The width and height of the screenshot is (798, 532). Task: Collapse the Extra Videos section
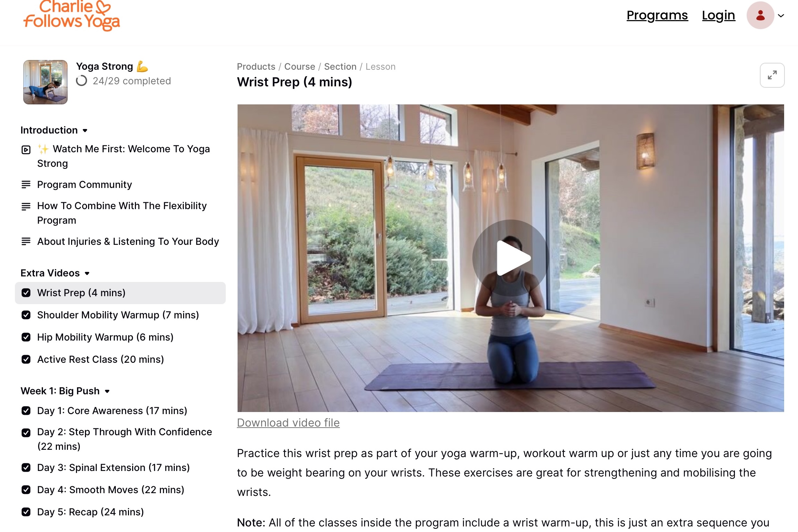pyautogui.click(x=87, y=273)
